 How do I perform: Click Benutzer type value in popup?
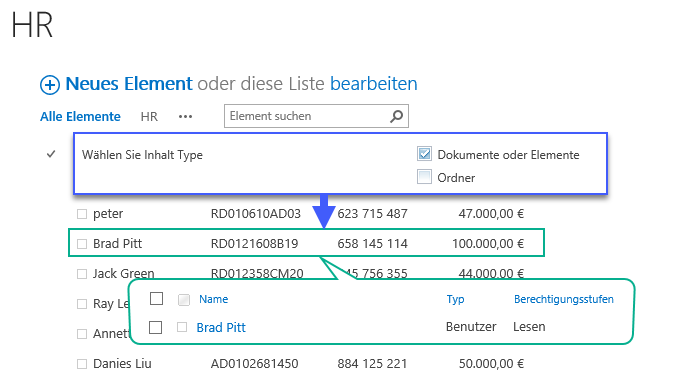[471, 327]
